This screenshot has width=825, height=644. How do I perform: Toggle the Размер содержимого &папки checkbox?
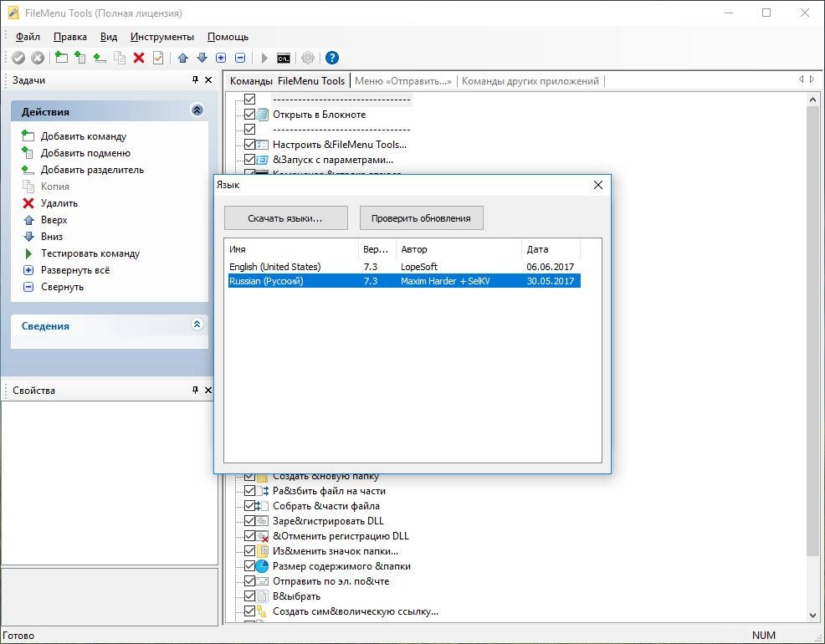[x=250, y=566]
